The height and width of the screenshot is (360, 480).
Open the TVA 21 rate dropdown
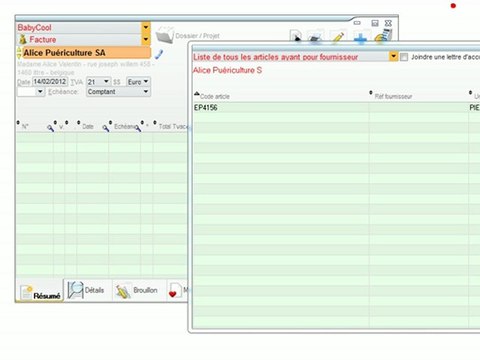coord(106,81)
